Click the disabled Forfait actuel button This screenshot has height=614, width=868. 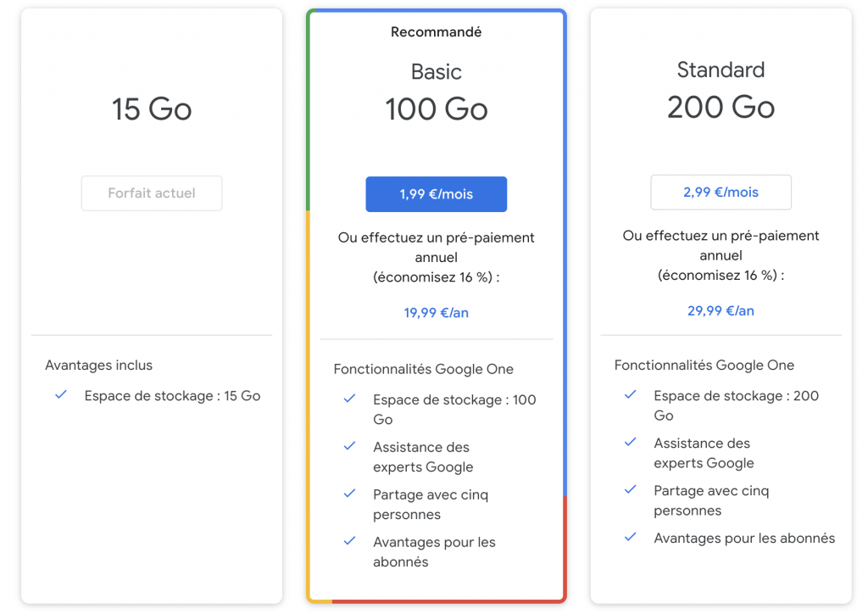152,193
